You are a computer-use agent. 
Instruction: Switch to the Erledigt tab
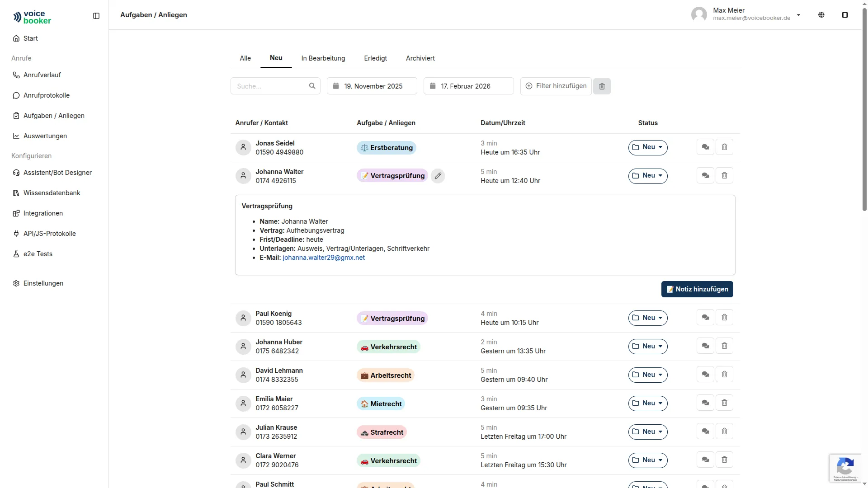(375, 58)
